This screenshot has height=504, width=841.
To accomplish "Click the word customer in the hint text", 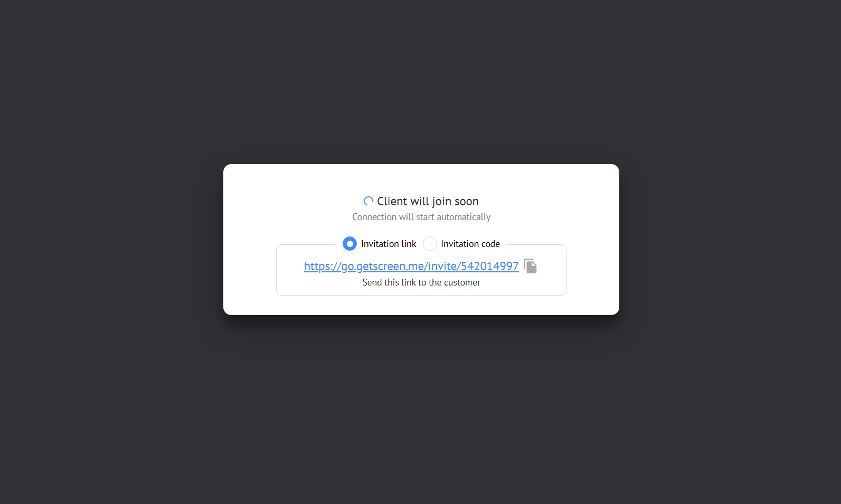I will (x=462, y=282).
